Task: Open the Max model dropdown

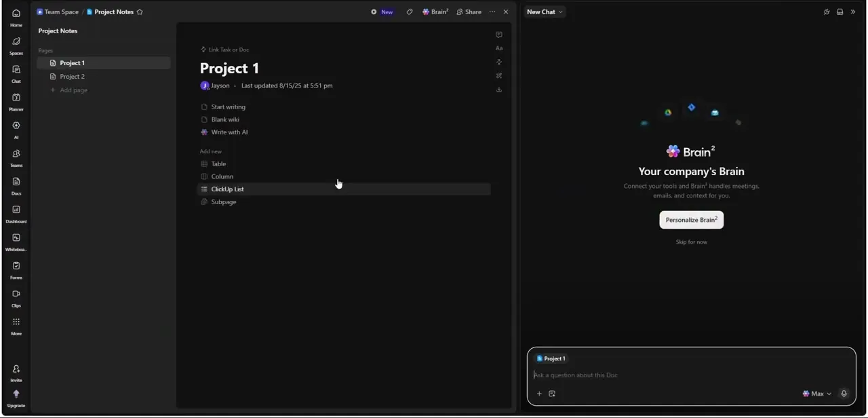Action: click(x=817, y=394)
